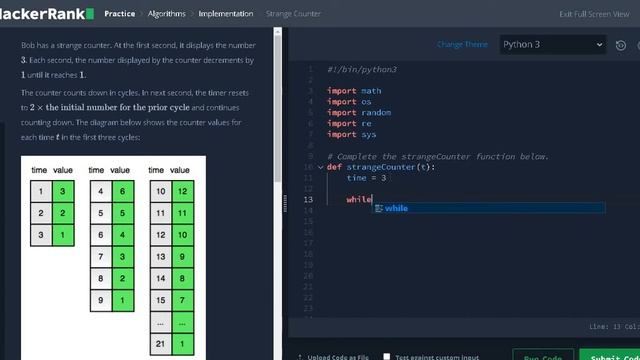Screen dimensions: 640x360
Task: Open the Python 3 language dropdown
Action: [x=553, y=44]
